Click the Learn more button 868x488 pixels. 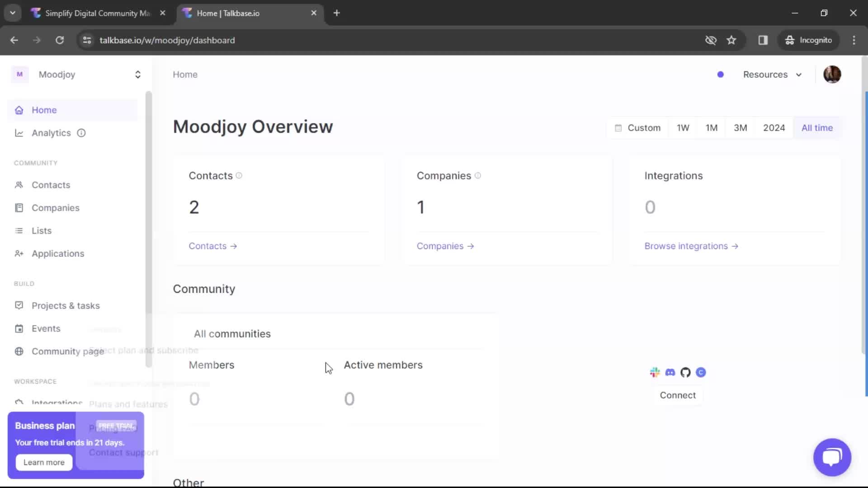pyautogui.click(x=43, y=462)
